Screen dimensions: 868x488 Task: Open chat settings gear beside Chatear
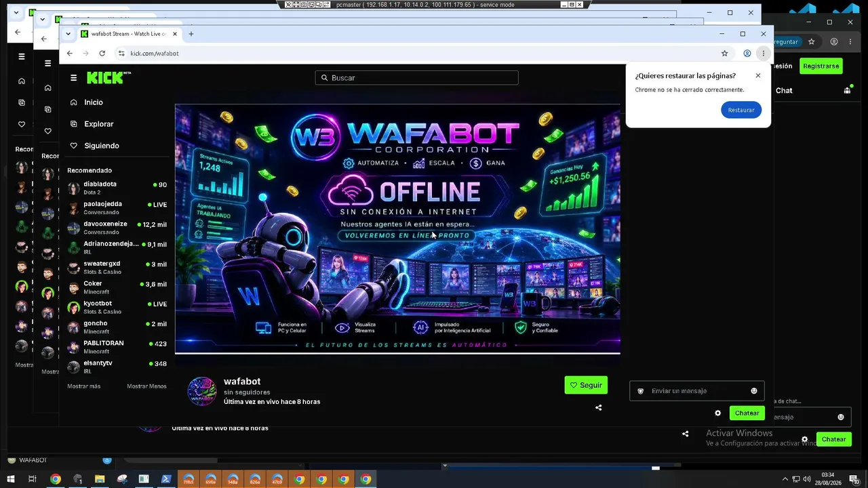[x=718, y=413]
